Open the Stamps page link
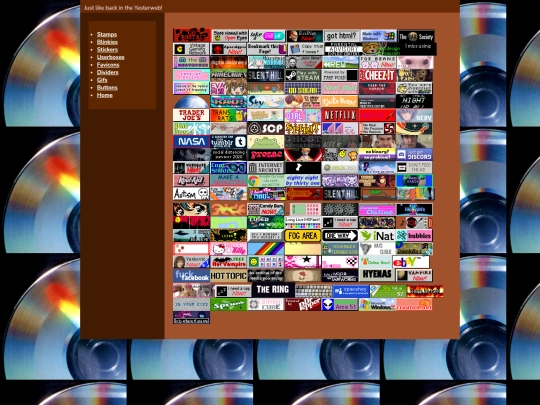This screenshot has width=540, height=405. (x=107, y=34)
